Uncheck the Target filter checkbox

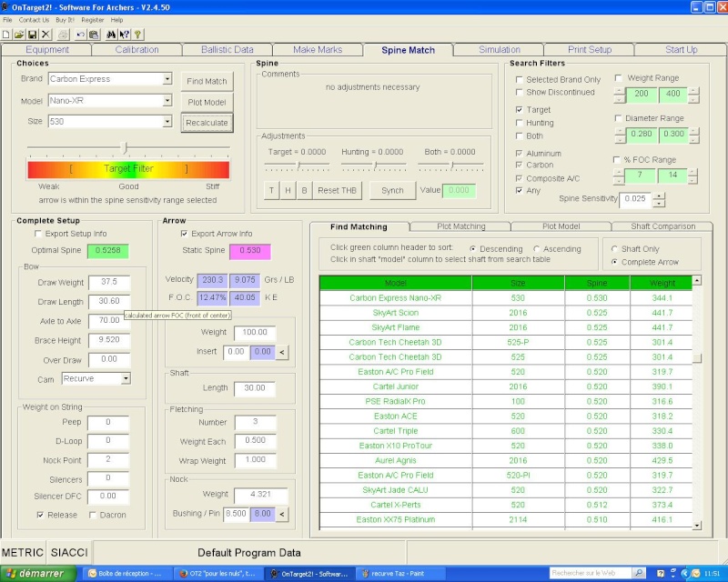[519, 110]
